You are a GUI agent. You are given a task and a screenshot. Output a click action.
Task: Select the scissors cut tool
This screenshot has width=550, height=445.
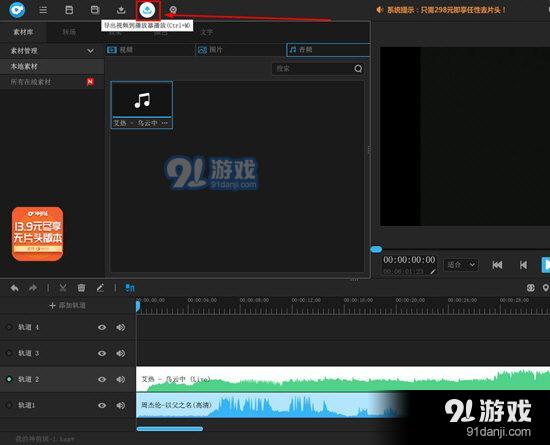tap(63, 288)
